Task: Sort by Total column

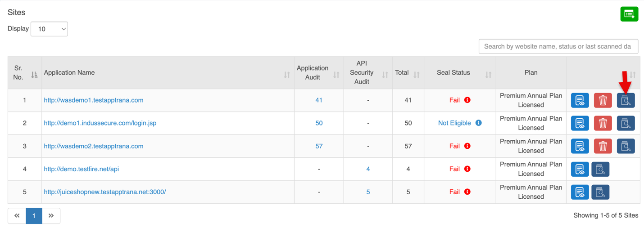Action: (x=417, y=75)
